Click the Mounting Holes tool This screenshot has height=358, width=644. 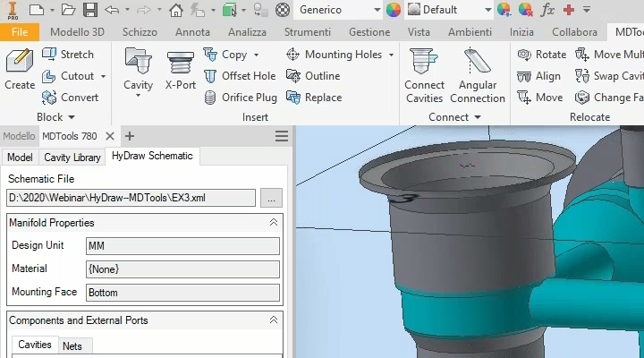click(335, 55)
